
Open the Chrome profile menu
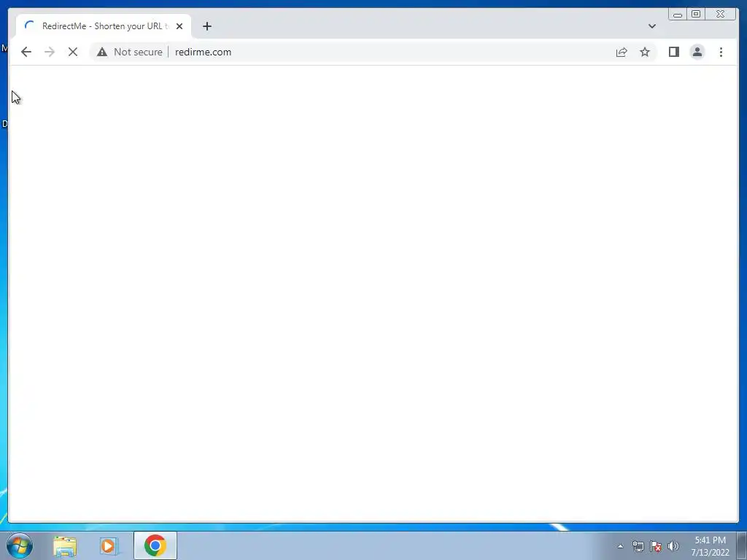point(697,52)
